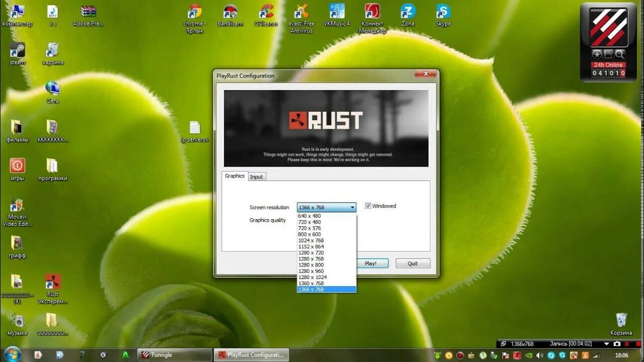
Task: Select the Коннект Менеджер desktop icon
Action: [x=372, y=18]
